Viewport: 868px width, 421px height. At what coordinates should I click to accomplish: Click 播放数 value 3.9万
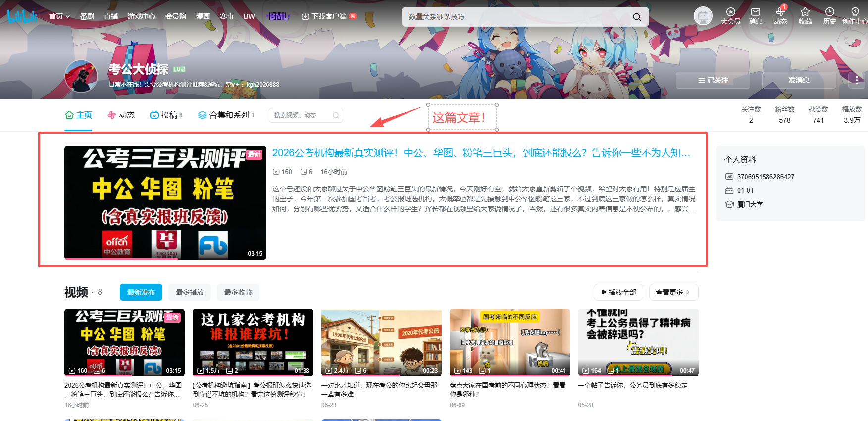[x=852, y=120]
